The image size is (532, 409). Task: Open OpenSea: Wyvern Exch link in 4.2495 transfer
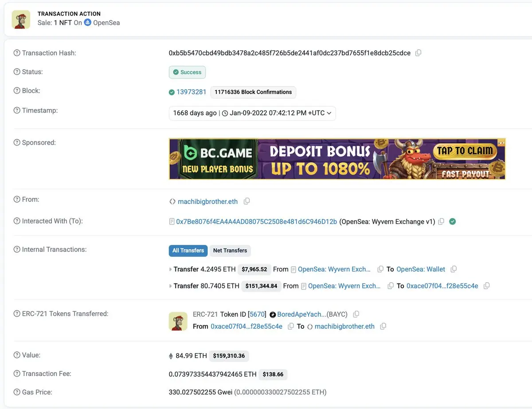coord(334,269)
